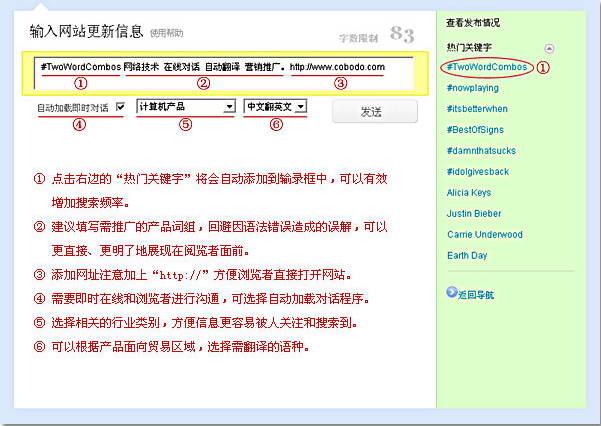The height and width of the screenshot is (426, 601).
Task: Click the 返回导航 arrow icon
Action: click(x=452, y=293)
